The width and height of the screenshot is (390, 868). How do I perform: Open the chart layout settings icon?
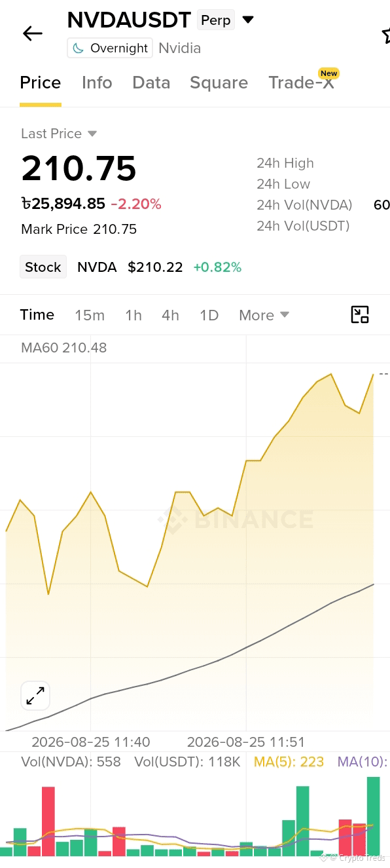coord(360,315)
